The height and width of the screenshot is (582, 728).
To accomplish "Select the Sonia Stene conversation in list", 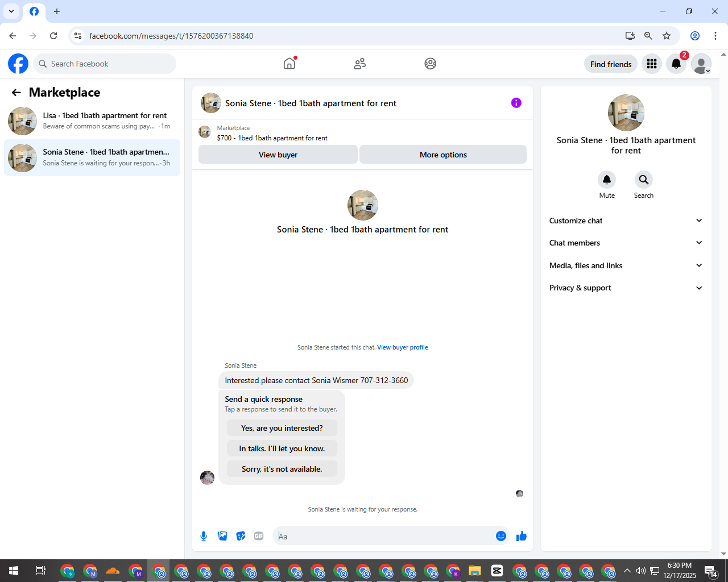I will [92, 157].
